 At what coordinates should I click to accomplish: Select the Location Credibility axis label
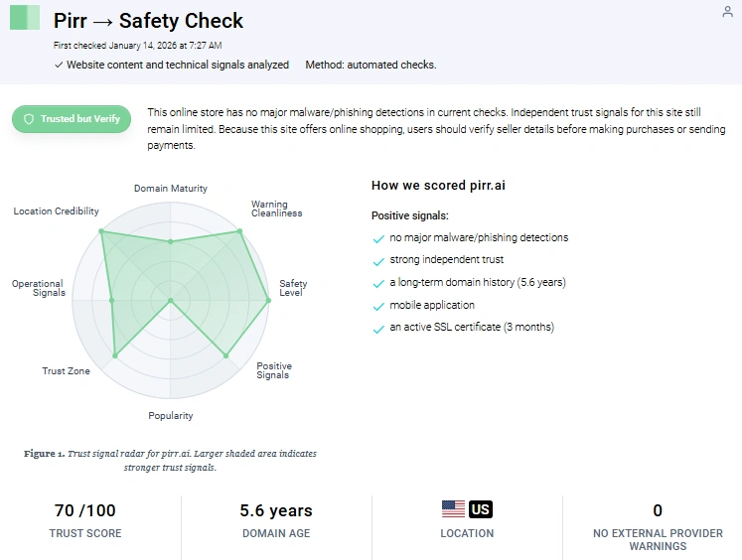[x=57, y=210]
